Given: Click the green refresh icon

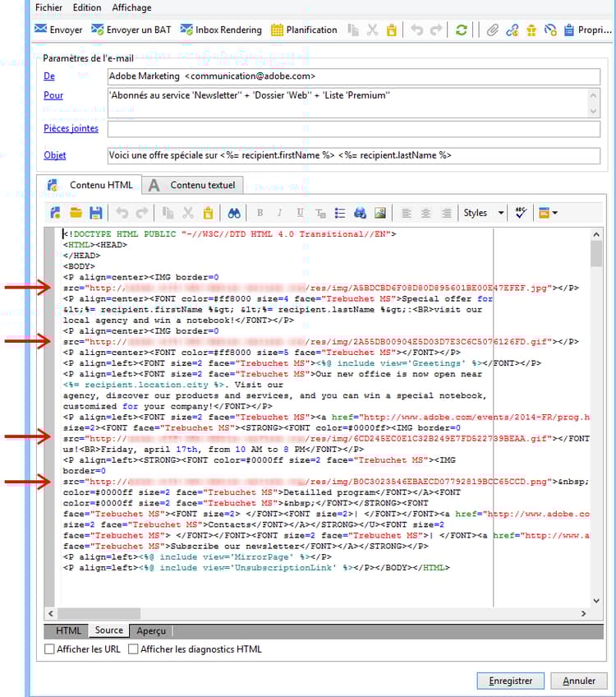Looking at the screenshot, I should (462, 30).
